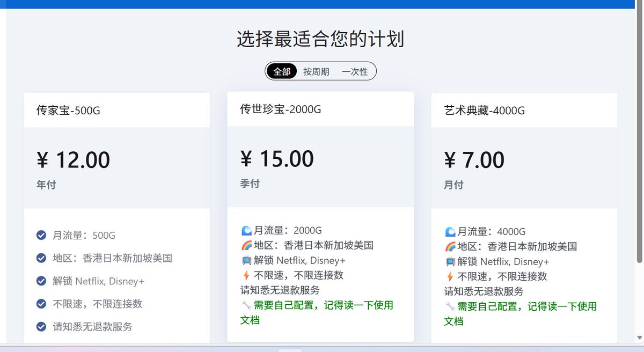The image size is (644, 352).
Task: Click TV emoji in 艺术典藏 card
Action: point(450,262)
